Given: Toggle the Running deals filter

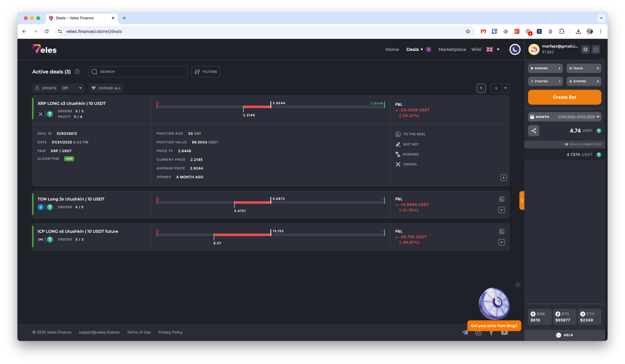Looking at the screenshot, I should [545, 68].
